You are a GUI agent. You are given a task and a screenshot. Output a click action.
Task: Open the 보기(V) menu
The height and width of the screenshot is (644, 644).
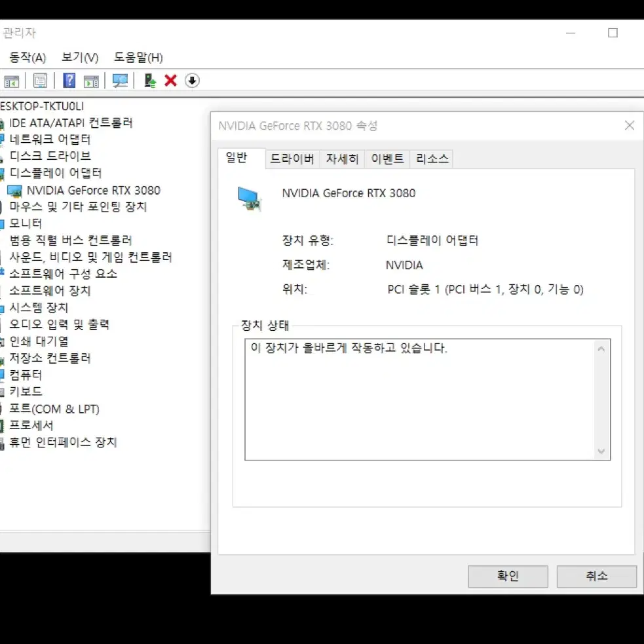tap(80, 58)
